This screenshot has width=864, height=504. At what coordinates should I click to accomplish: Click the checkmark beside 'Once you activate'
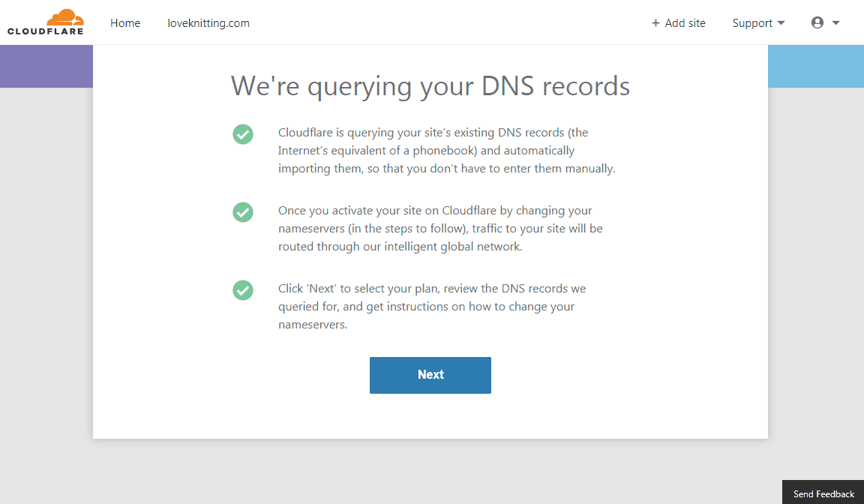pyautogui.click(x=243, y=212)
